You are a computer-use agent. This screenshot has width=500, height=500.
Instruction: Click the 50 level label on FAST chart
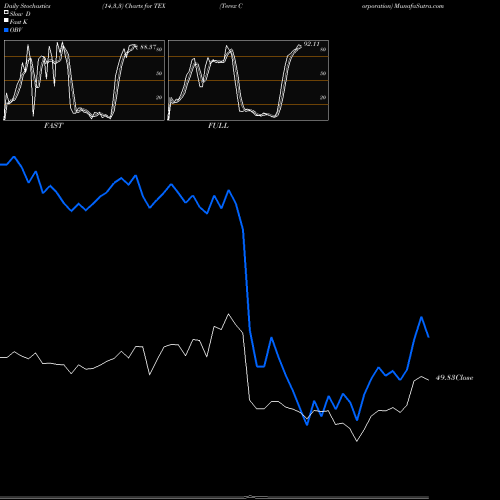click(x=159, y=73)
